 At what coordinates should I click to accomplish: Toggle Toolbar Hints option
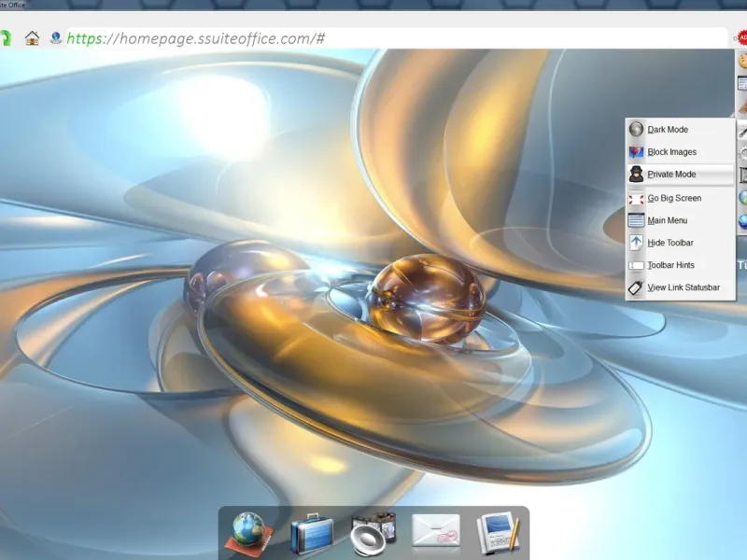point(670,265)
